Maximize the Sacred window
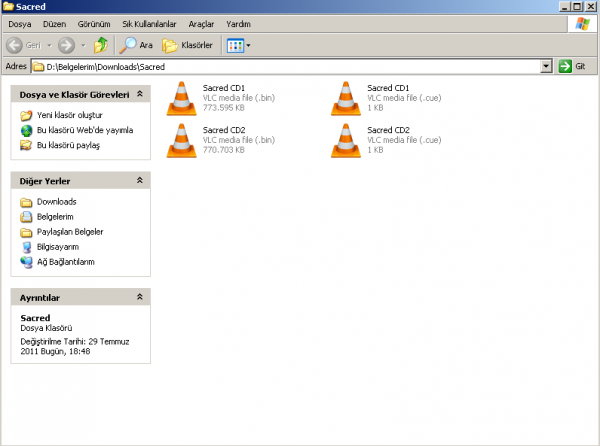The width and height of the screenshot is (600, 446). [x=577, y=7]
